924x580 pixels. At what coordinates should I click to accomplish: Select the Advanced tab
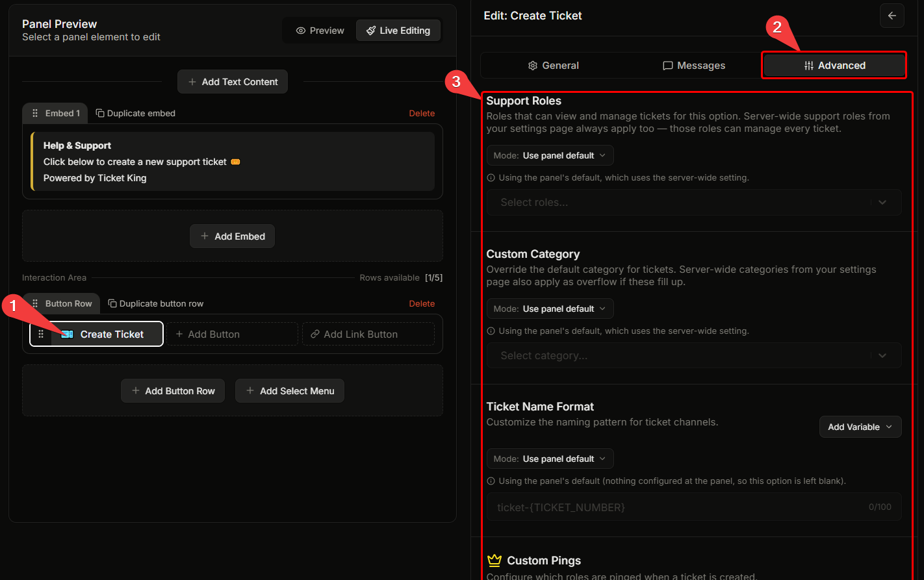click(x=834, y=66)
